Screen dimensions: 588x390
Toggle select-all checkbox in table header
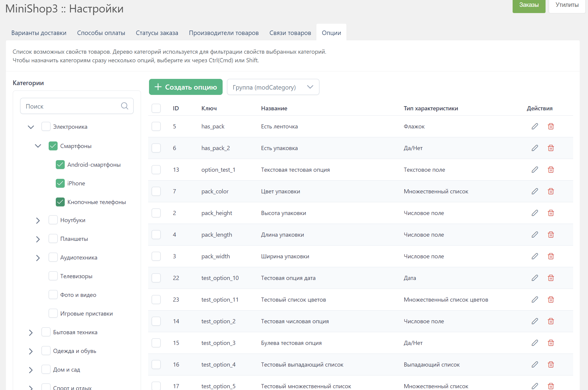(x=156, y=108)
